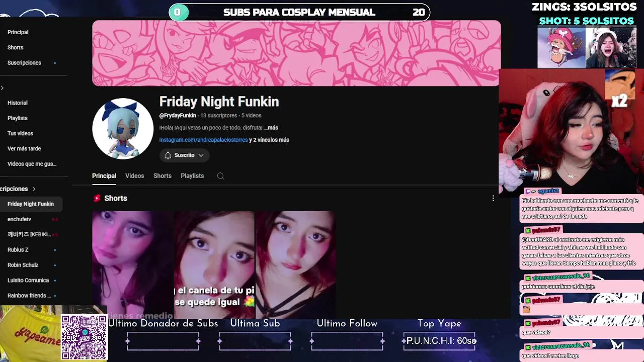
Task: Expand channel description with …más
Action: [x=271, y=128]
